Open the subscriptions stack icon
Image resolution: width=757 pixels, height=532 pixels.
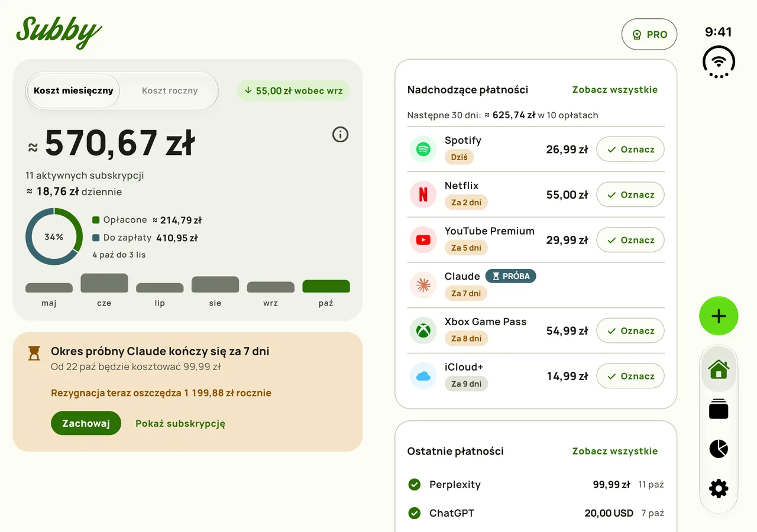click(719, 409)
